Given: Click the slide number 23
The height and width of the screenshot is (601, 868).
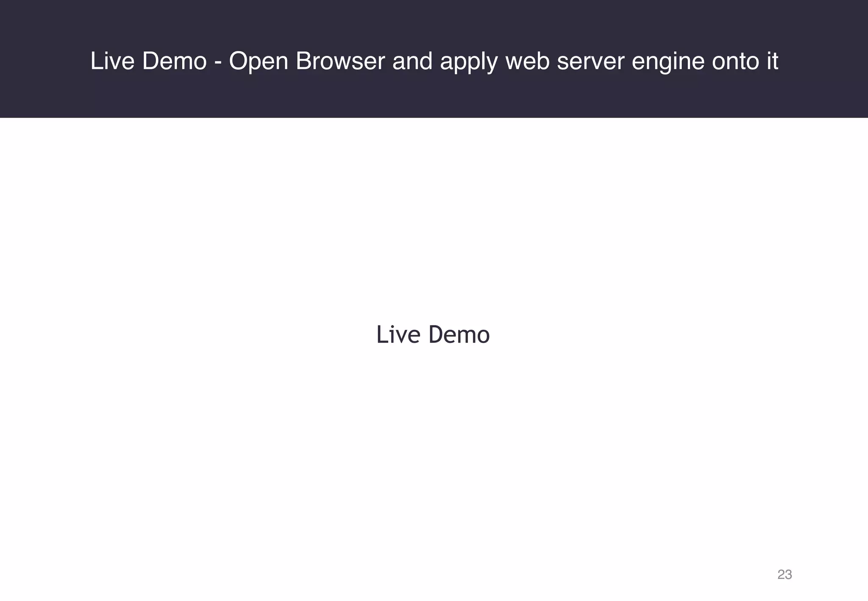Looking at the screenshot, I should coord(785,574).
